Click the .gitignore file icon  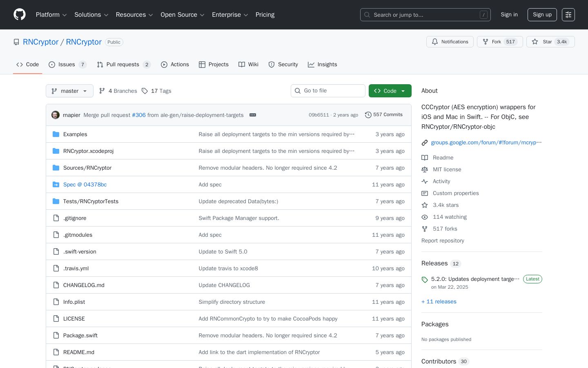tap(56, 218)
